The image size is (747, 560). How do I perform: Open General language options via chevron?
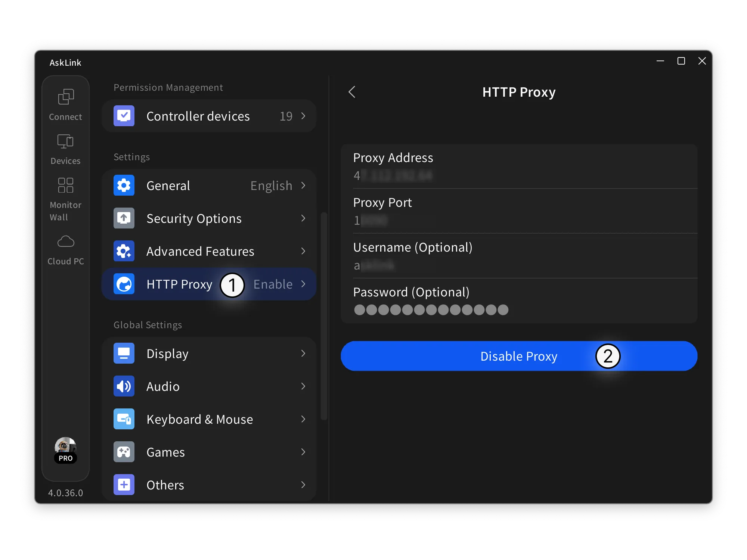click(x=303, y=185)
